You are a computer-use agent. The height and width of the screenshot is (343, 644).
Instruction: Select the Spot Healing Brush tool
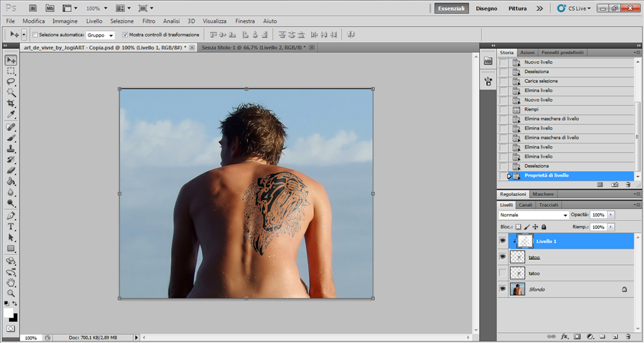11,127
